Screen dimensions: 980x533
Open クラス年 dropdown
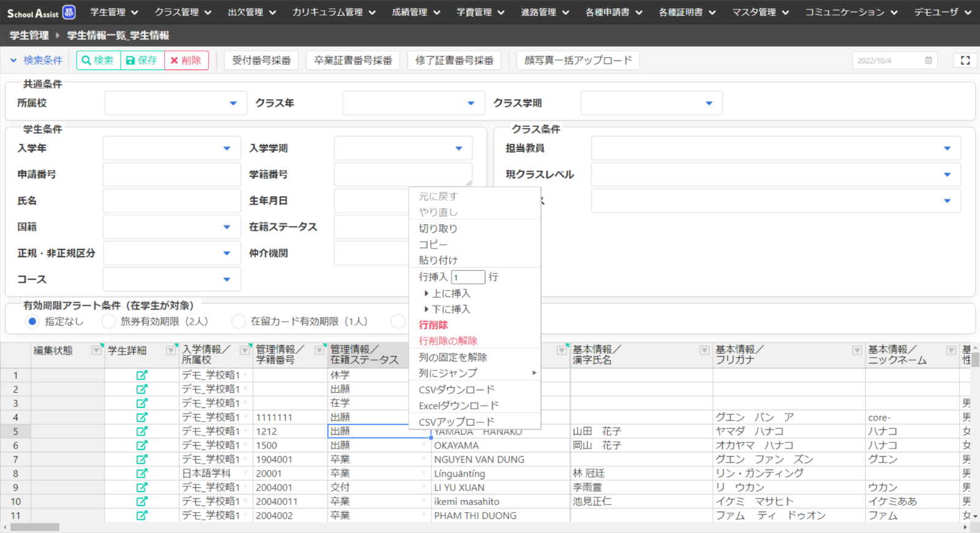[413, 103]
